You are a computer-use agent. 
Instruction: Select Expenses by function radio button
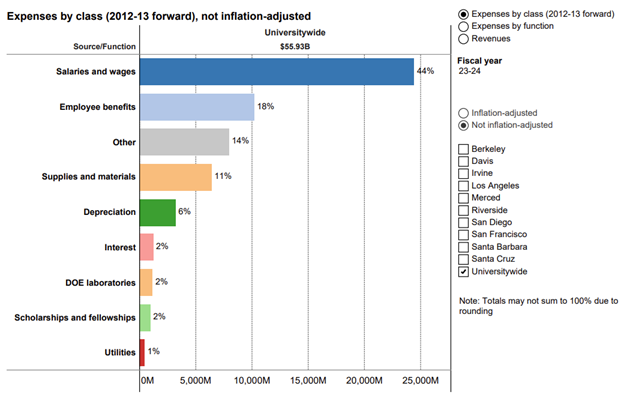pos(463,27)
